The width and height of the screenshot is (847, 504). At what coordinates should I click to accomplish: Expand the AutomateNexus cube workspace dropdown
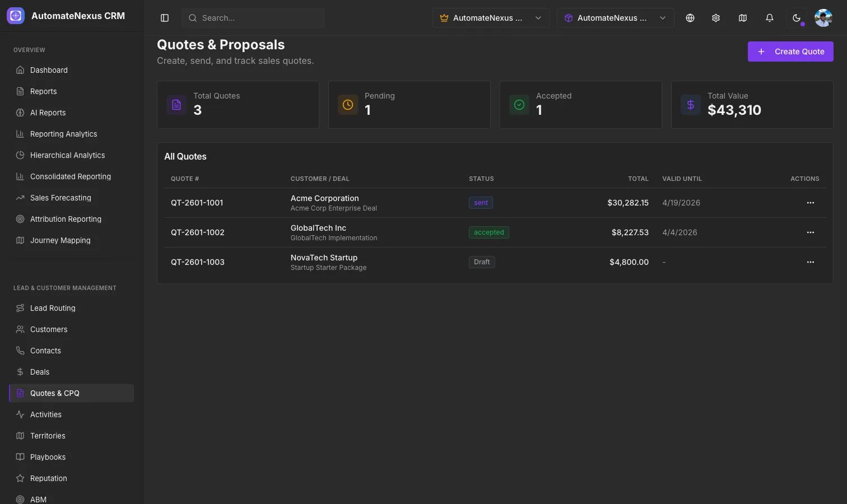[x=616, y=18]
